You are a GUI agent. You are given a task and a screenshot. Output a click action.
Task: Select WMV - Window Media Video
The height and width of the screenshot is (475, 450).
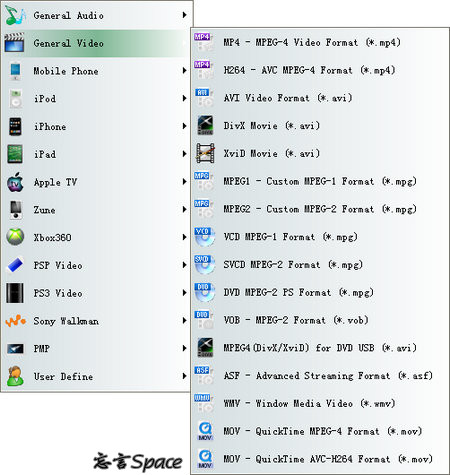coord(320,403)
